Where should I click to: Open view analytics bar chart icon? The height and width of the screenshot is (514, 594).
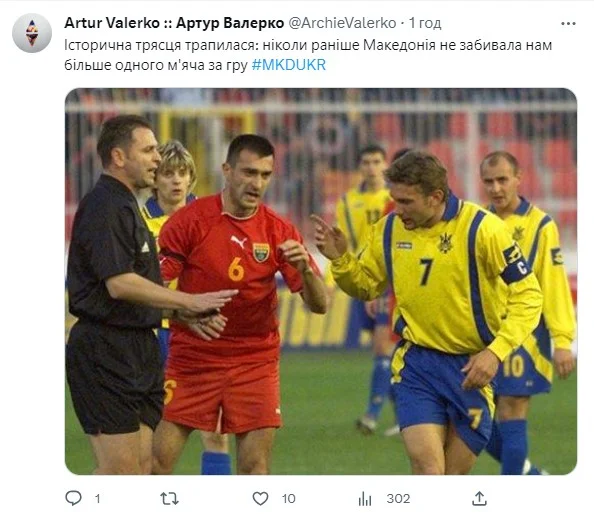[365, 498]
